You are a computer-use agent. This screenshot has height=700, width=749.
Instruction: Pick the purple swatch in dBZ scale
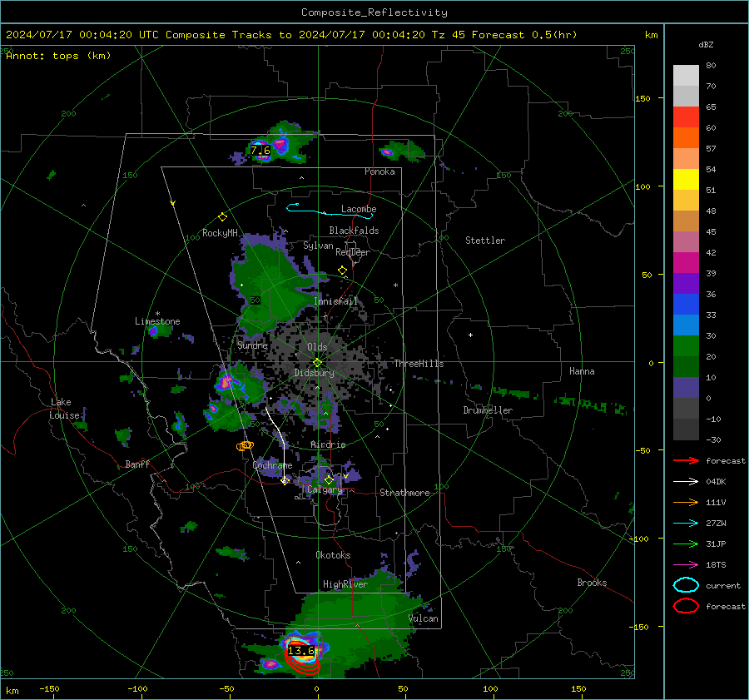tap(686, 283)
